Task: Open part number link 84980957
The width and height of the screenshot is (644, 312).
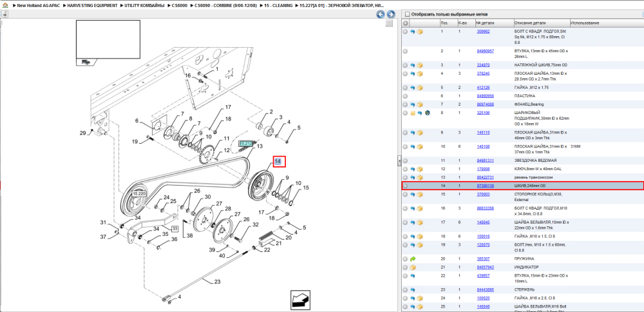Action: point(485,51)
